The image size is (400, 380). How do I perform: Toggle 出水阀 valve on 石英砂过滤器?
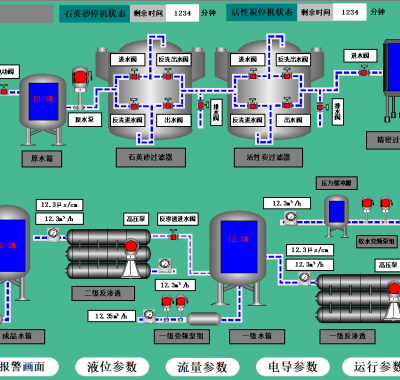168,104
